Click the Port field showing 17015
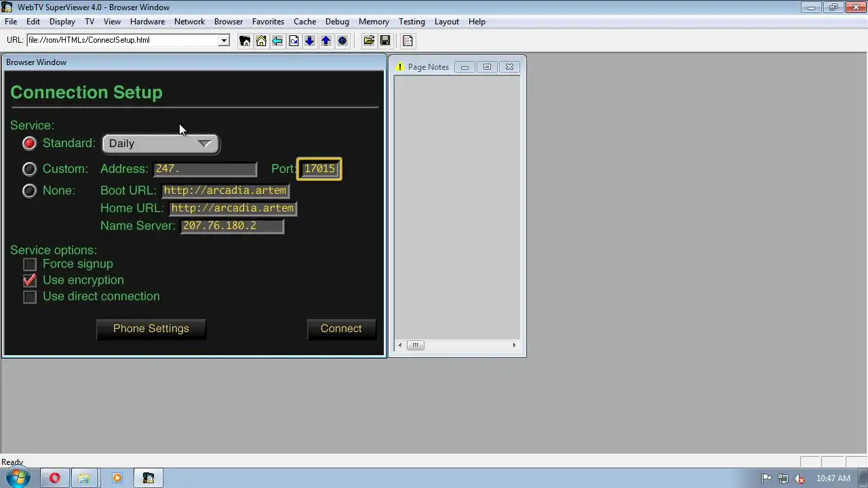This screenshot has width=868, height=488. coord(319,169)
